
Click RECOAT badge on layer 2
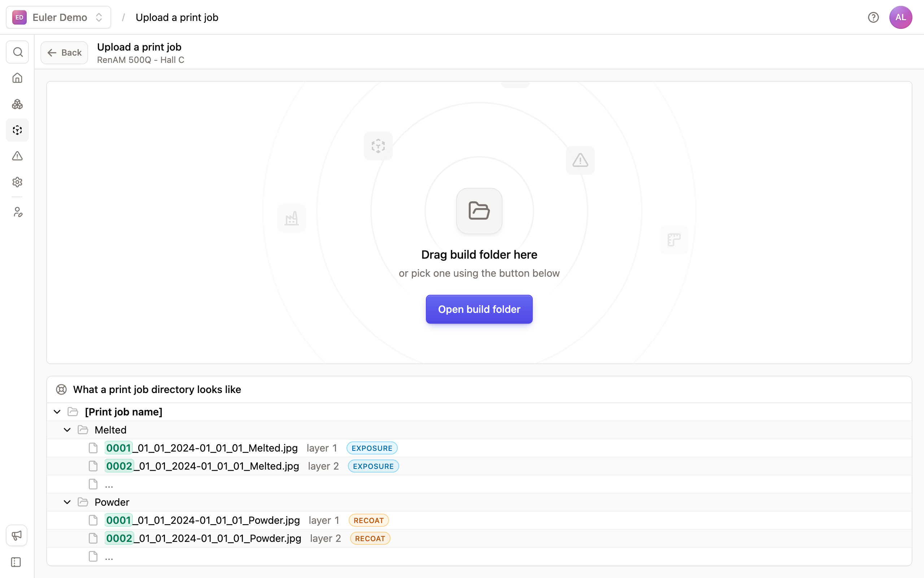370,538
